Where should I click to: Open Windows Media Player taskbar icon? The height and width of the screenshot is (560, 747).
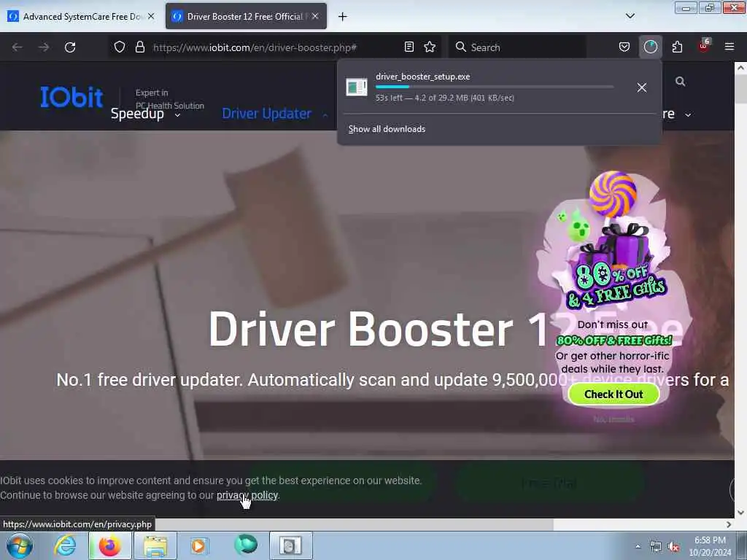tap(198, 545)
